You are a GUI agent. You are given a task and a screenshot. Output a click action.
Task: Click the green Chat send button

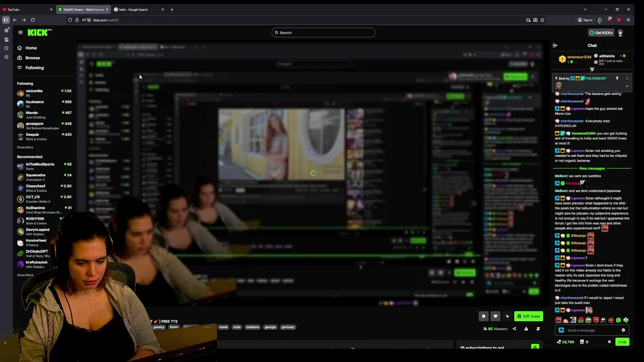coord(622,342)
